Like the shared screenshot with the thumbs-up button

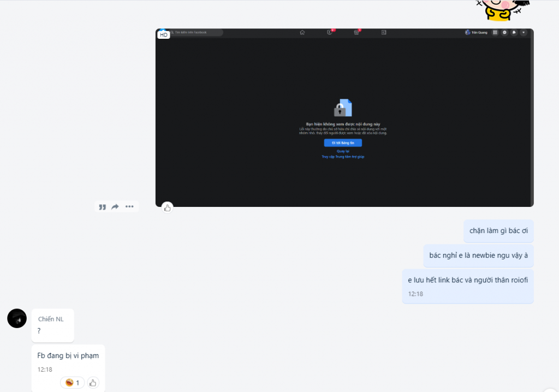[x=168, y=207]
